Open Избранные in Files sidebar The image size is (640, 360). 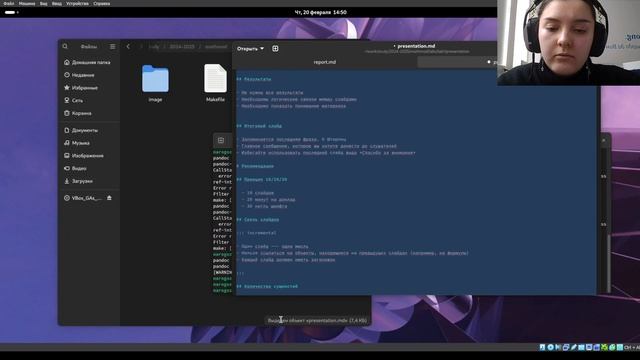(81, 88)
